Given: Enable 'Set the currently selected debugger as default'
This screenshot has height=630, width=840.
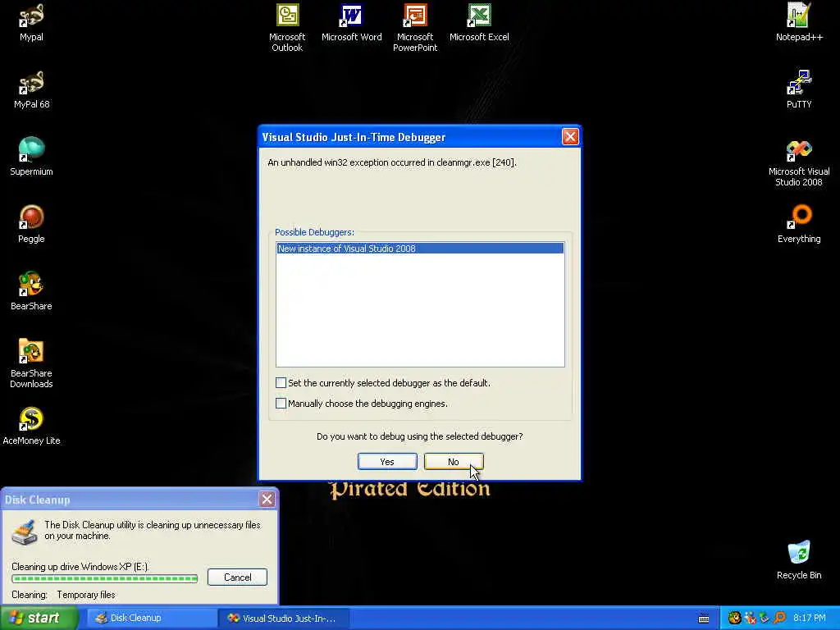Looking at the screenshot, I should (x=281, y=383).
